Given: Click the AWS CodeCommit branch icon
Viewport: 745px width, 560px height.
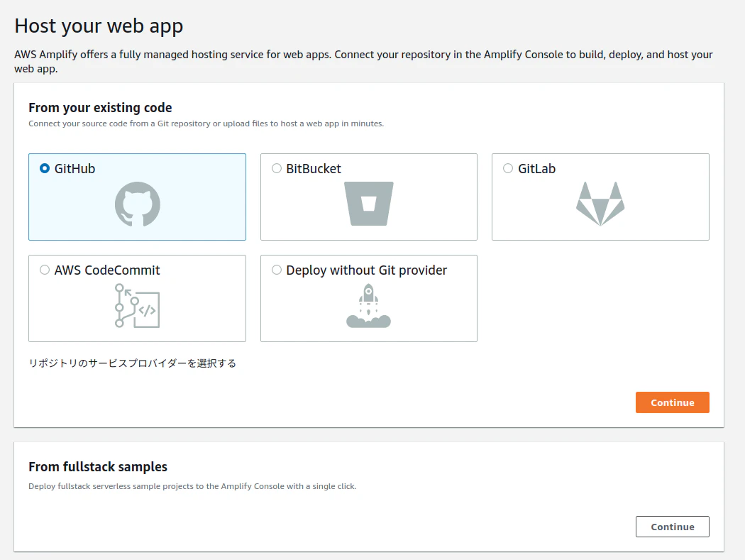Looking at the screenshot, I should [x=138, y=305].
